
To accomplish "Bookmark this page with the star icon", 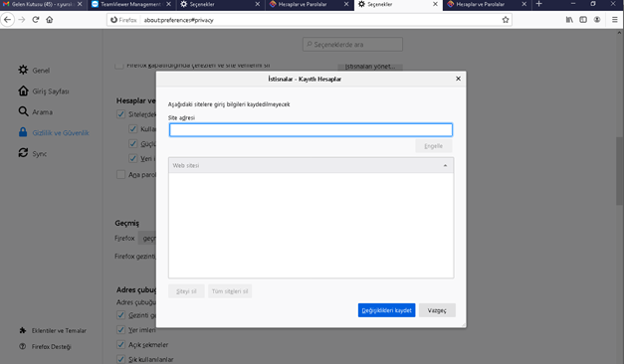I will click(x=505, y=20).
